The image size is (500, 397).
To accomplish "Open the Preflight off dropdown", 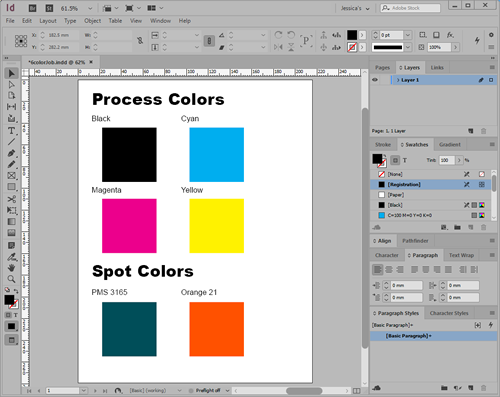I will (x=227, y=391).
